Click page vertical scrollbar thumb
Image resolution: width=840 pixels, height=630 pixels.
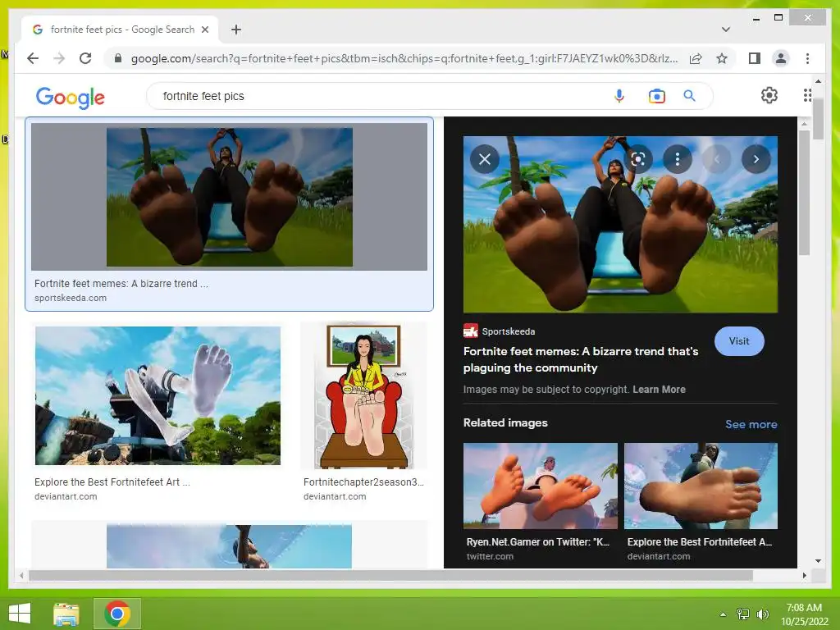[818, 120]
